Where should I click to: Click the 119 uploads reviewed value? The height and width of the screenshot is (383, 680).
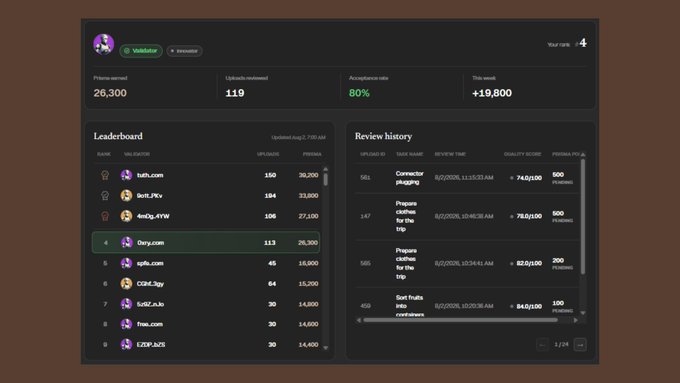(x=235, y=93)
